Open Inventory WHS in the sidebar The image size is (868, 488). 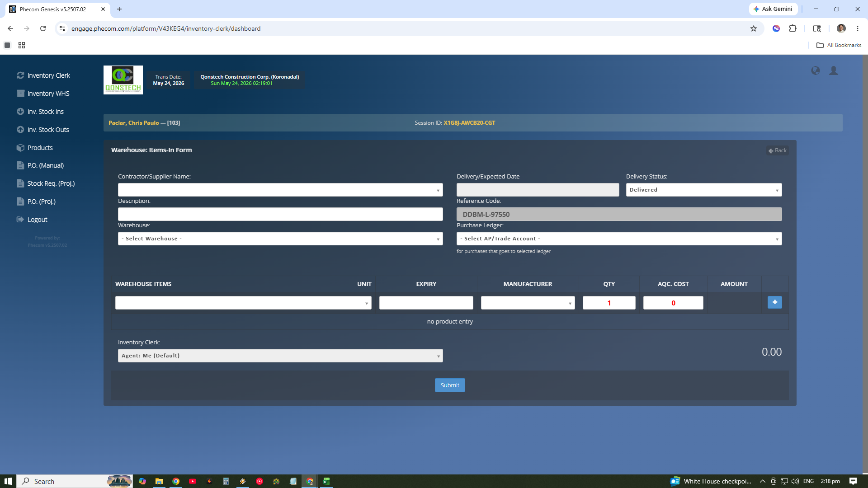point(43,94)
